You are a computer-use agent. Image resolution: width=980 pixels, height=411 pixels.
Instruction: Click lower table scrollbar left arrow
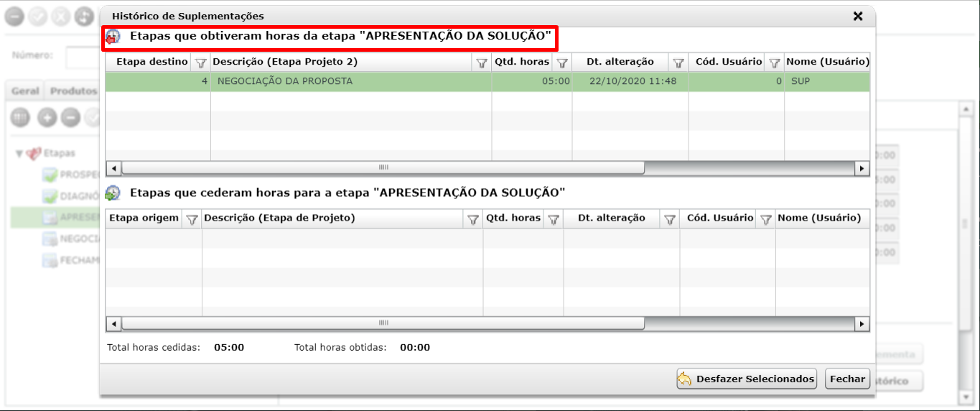coord(113,324)
